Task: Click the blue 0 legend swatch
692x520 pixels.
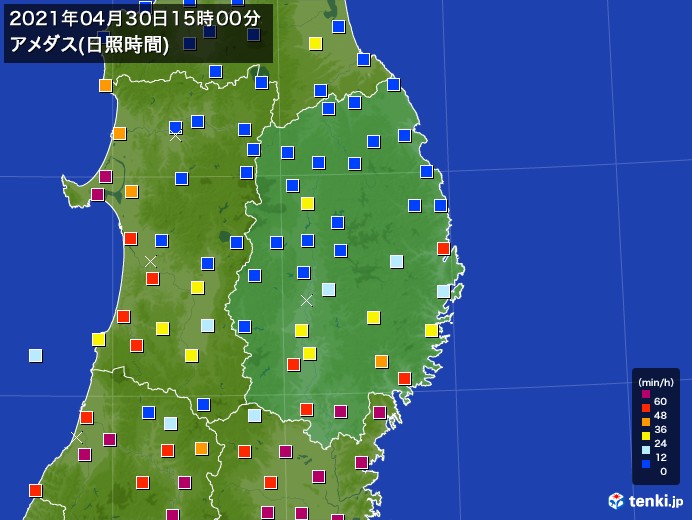Action: pyautogui.click(x=646, y=464)
